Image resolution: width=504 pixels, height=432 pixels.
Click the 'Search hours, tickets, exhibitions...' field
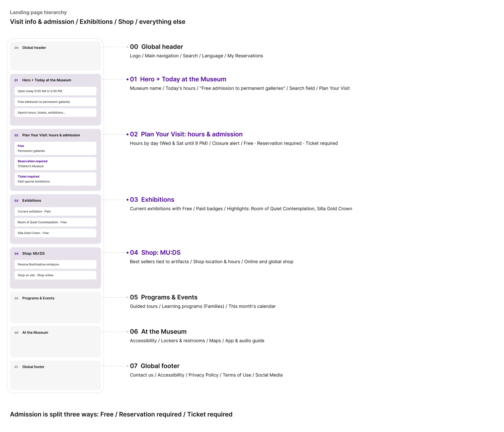(55, 113)
